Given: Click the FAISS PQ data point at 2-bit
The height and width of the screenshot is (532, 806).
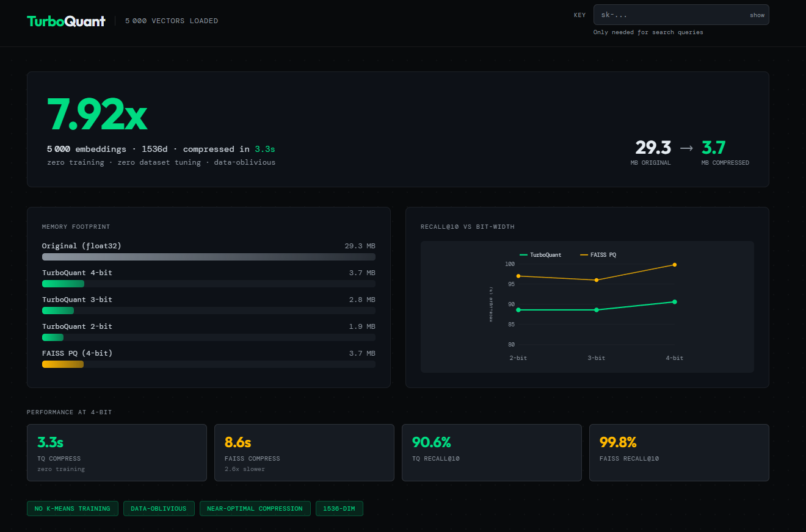Looking at the screenshot, I should point(518,276).
